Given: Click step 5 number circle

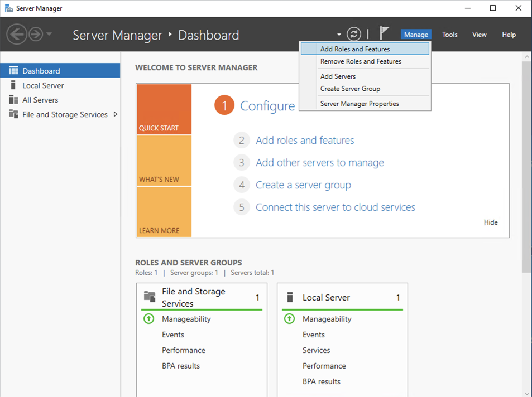Looking at the screenshot, I should point(242,207).
